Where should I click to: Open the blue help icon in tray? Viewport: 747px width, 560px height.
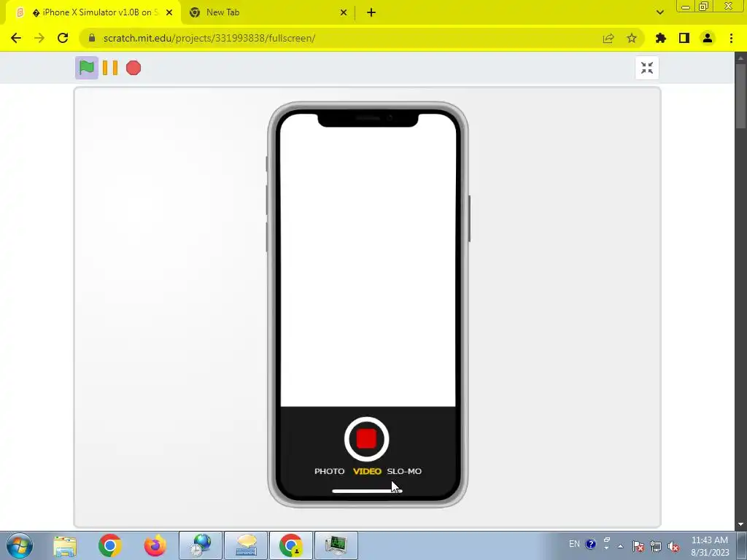tap(591, 544)
